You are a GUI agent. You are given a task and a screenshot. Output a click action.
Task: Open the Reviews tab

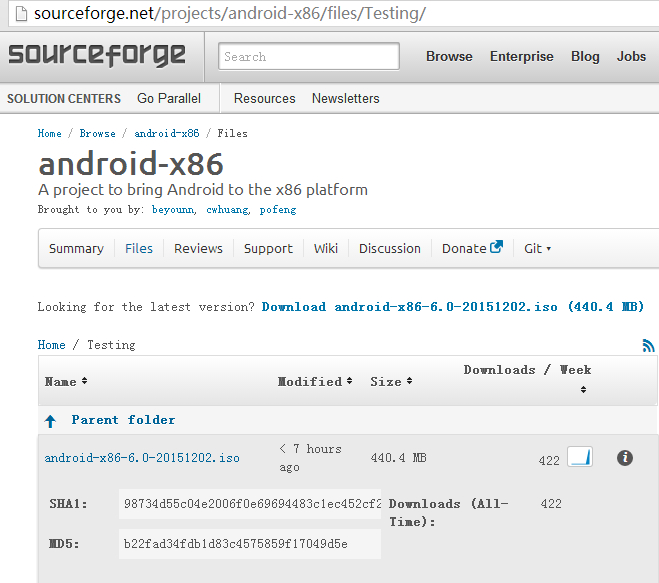point(198,248)
